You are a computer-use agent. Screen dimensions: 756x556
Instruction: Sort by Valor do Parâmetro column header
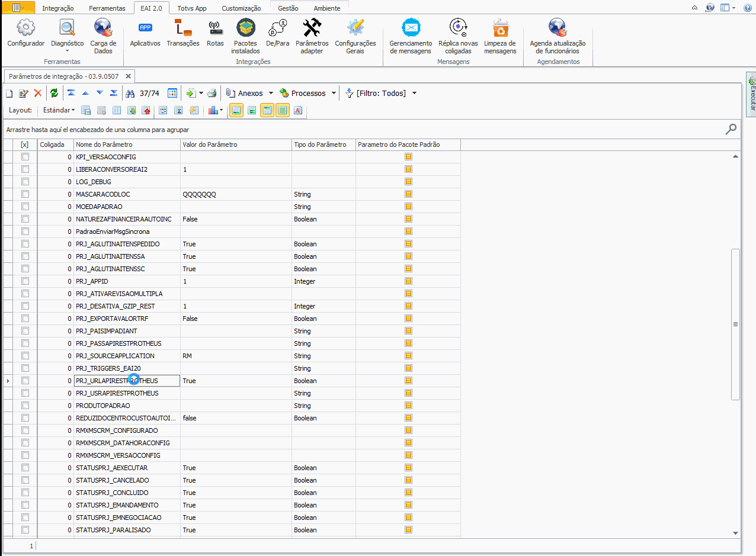(236, 144)
